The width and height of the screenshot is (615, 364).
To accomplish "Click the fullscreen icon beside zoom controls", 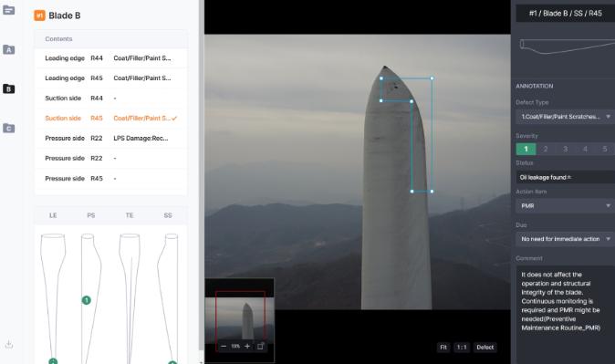I will (x=260, y=347).
